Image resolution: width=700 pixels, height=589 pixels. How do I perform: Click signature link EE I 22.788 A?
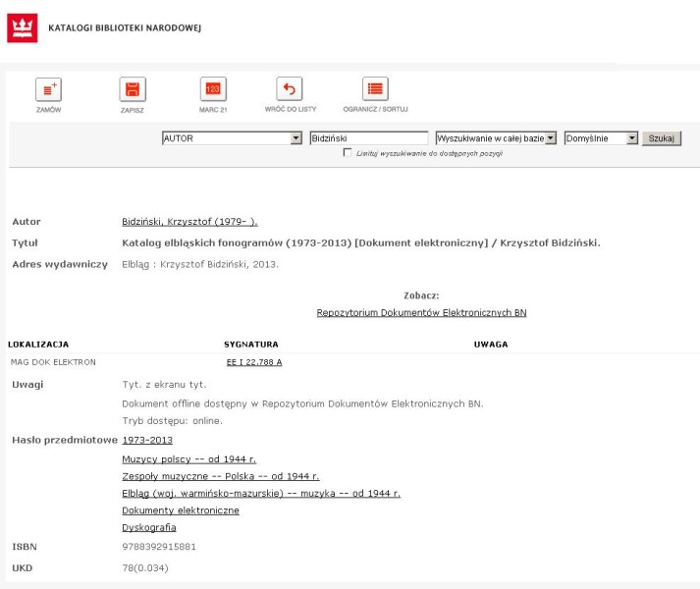click(254, 362)
